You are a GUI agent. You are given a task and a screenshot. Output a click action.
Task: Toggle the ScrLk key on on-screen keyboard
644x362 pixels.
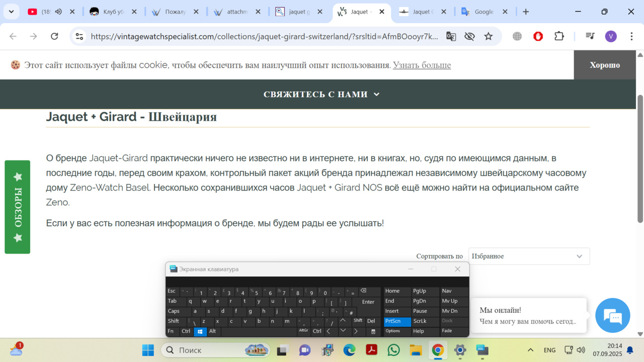coord(420,321)
